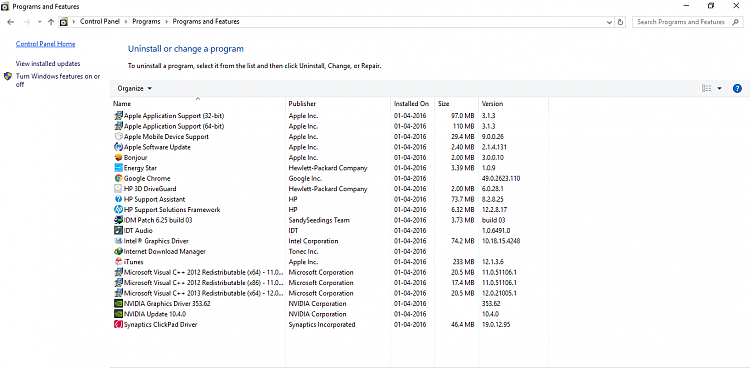Select Tonec Inc. publisher cell

pyautogui.click(x=304, y=252)
